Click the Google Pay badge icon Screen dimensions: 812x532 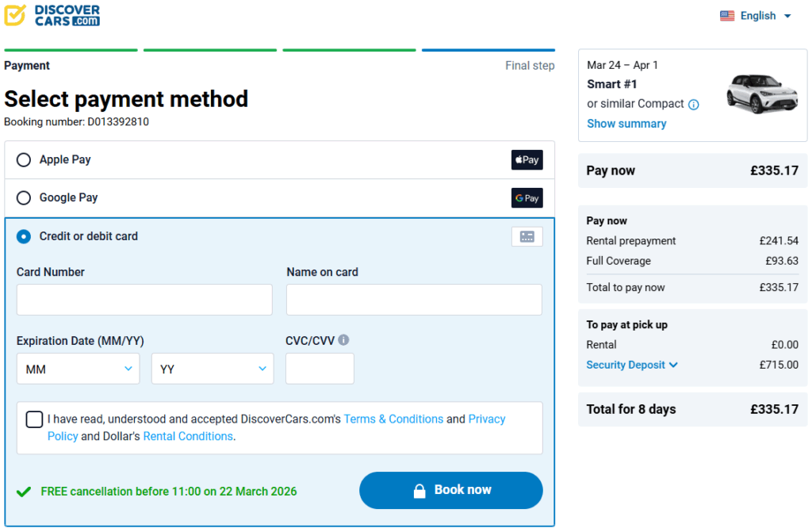527,198
